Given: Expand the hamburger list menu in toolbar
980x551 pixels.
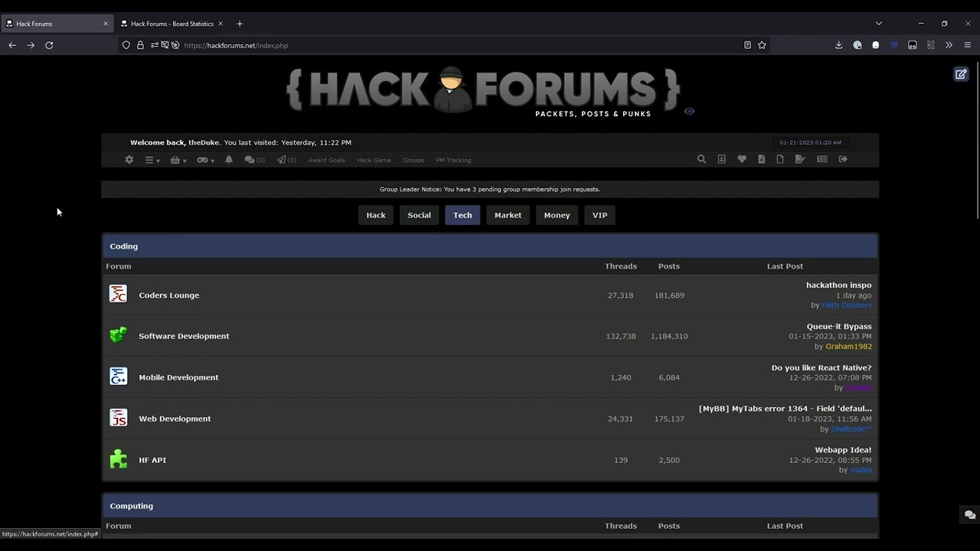Looking at the screenshot, I should 152,160.
